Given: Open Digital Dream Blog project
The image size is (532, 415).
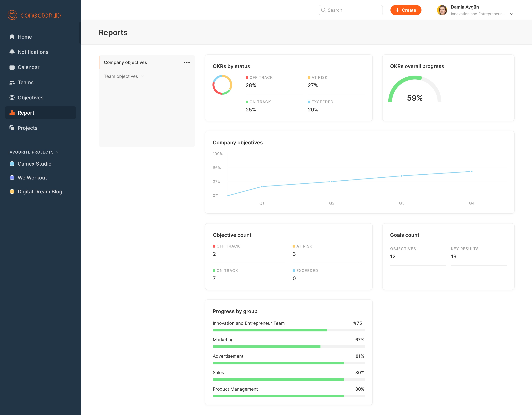Looking at the screenshot, I should click(x=40, y=192).
